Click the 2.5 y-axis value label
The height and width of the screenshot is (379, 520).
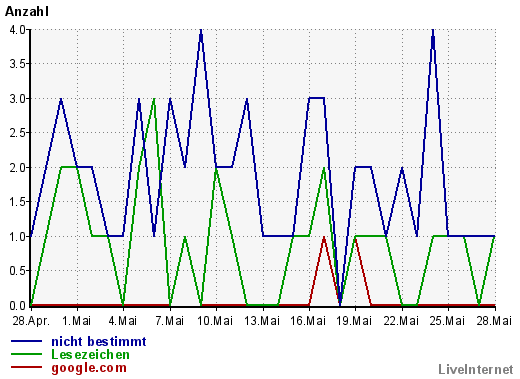18,133
